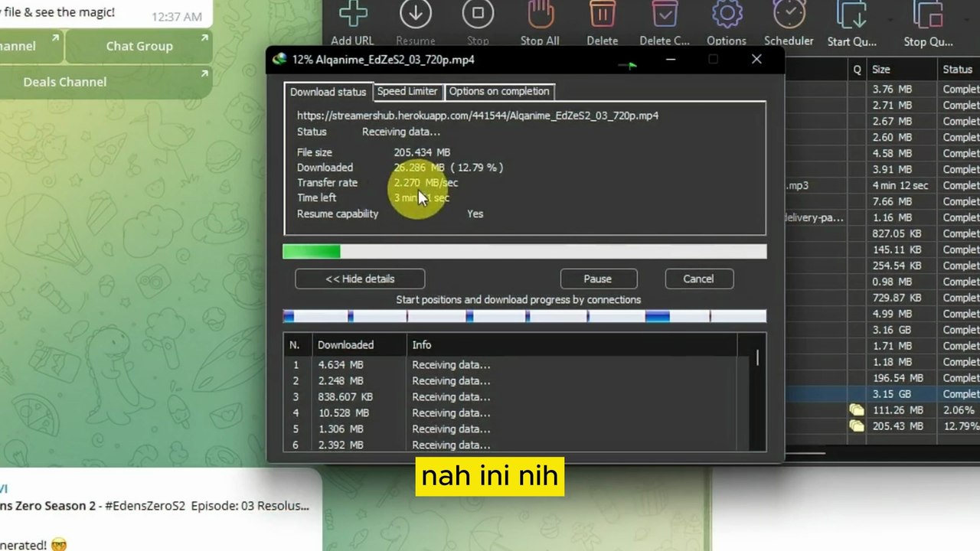Click the "Receiving data..." status value at top
This screenshot has height=551, width=980.
coord(401,132)
